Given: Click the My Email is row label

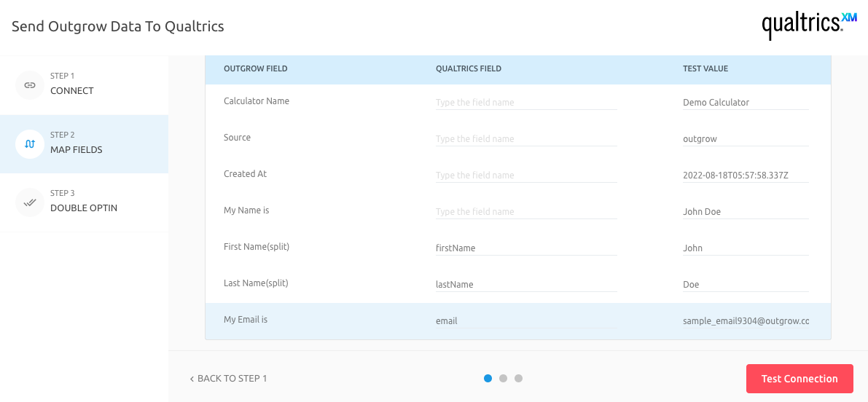Looking at the screenshot, I should [245, 320].
